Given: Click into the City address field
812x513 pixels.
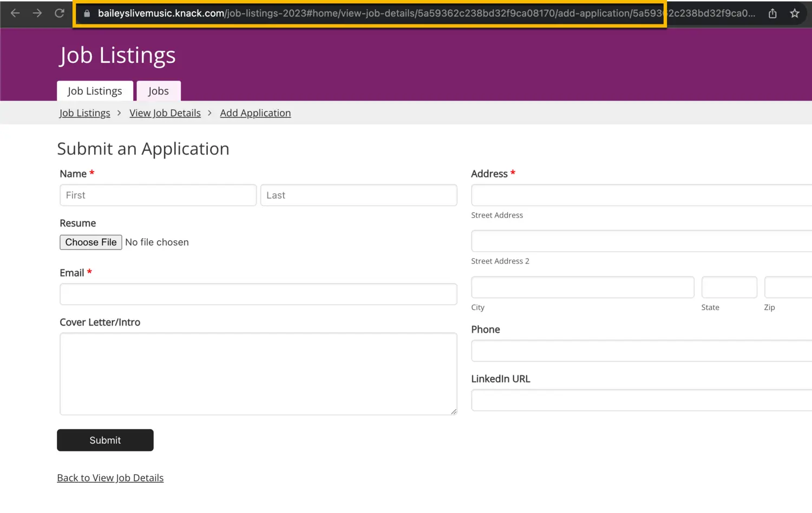Looking at the screenshot, I should [x=582, y=287].
